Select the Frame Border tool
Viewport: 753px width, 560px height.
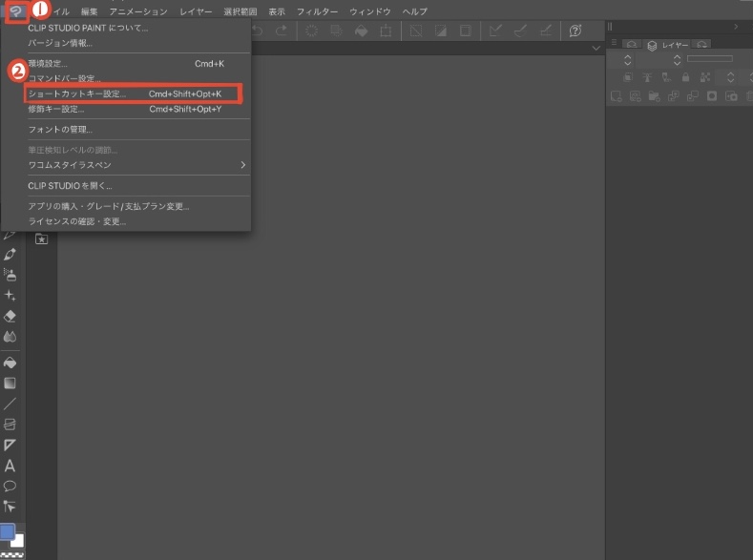(x=10, y=425)
